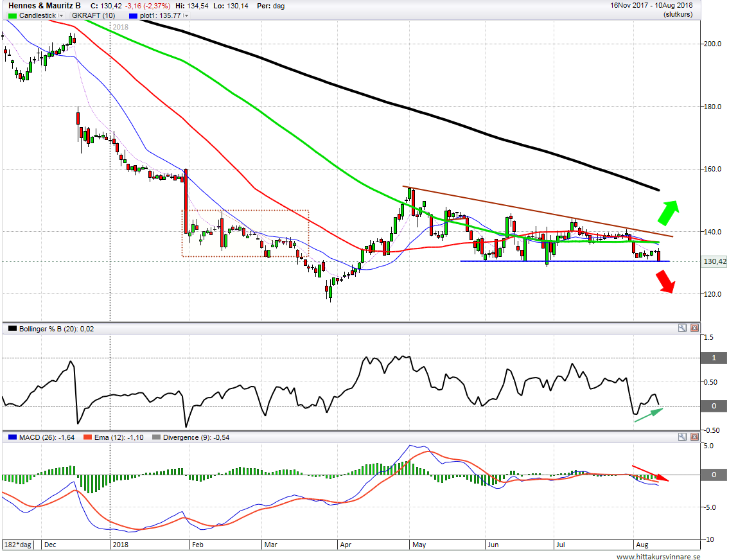Click the blue MACD (26) legend swatch
Viewport: 729px width, 560px height.
point(12,437)
